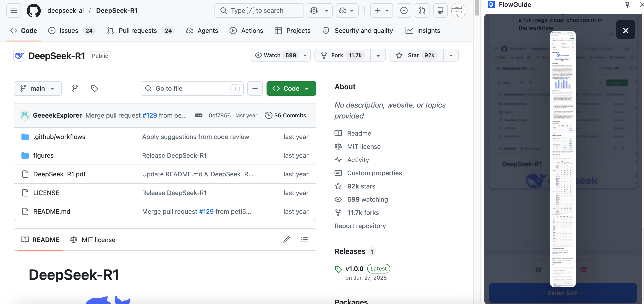Screen dimensions: 644x304
Task: Switch to the Issues tab
Action: [72, 31]
